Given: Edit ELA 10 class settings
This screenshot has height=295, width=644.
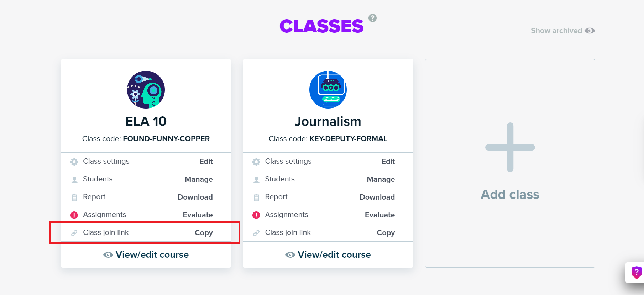Looking at the screenshot, I should (206, 162).
